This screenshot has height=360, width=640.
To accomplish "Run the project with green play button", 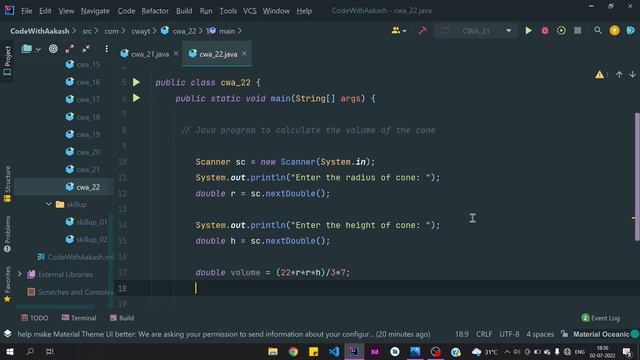I will tap(528, 31).
